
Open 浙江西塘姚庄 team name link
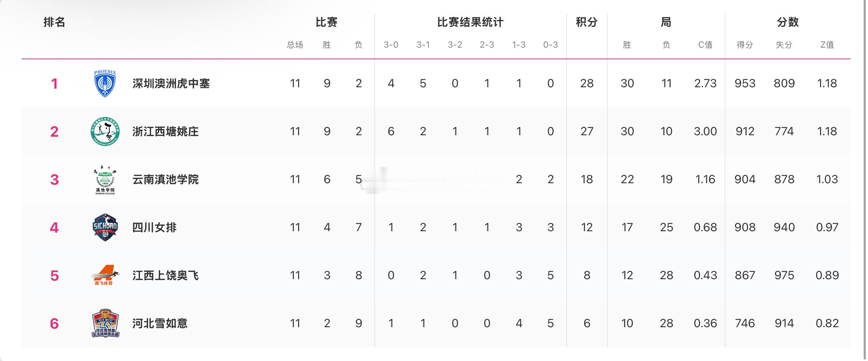(165, 132)
